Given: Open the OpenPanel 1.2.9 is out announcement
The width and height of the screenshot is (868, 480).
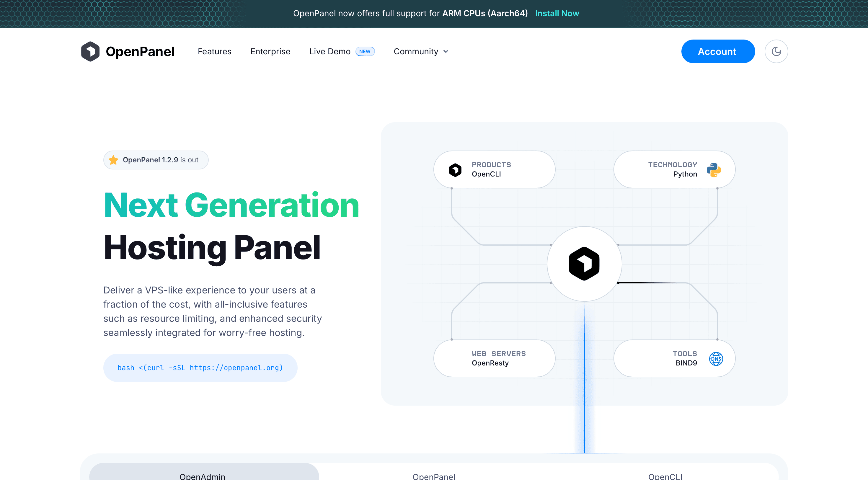Looking at the screenshot, I should (x=156, y=160).
